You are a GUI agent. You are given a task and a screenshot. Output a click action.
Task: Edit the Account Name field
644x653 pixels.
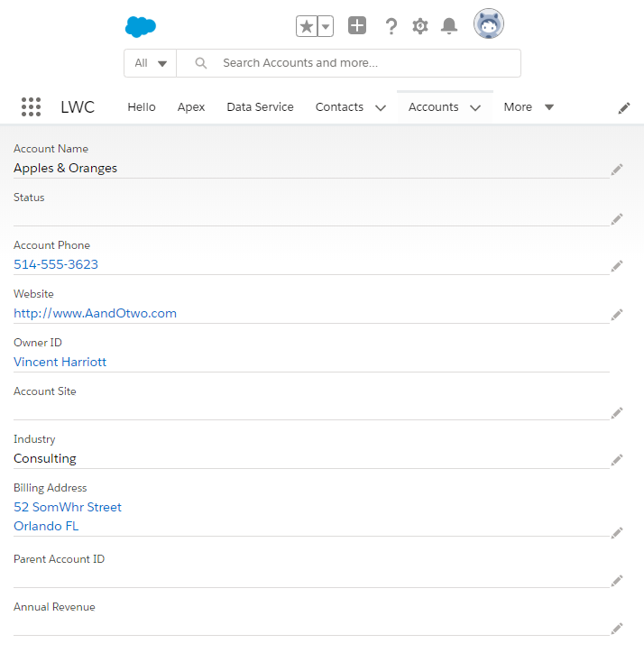(x=617, y=170)
